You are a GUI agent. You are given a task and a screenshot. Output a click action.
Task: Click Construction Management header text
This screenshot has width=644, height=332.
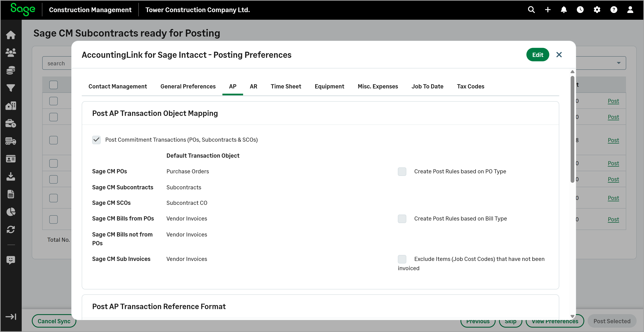click(90, 10)
